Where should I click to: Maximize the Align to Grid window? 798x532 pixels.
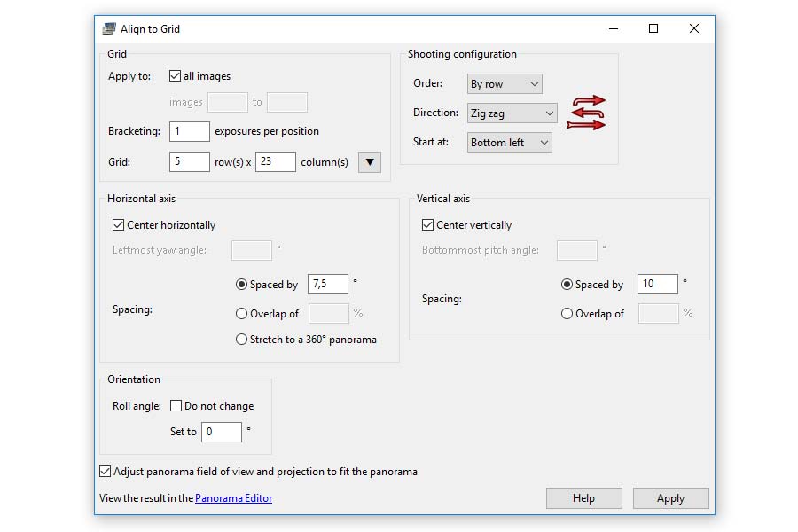point(653,28)
